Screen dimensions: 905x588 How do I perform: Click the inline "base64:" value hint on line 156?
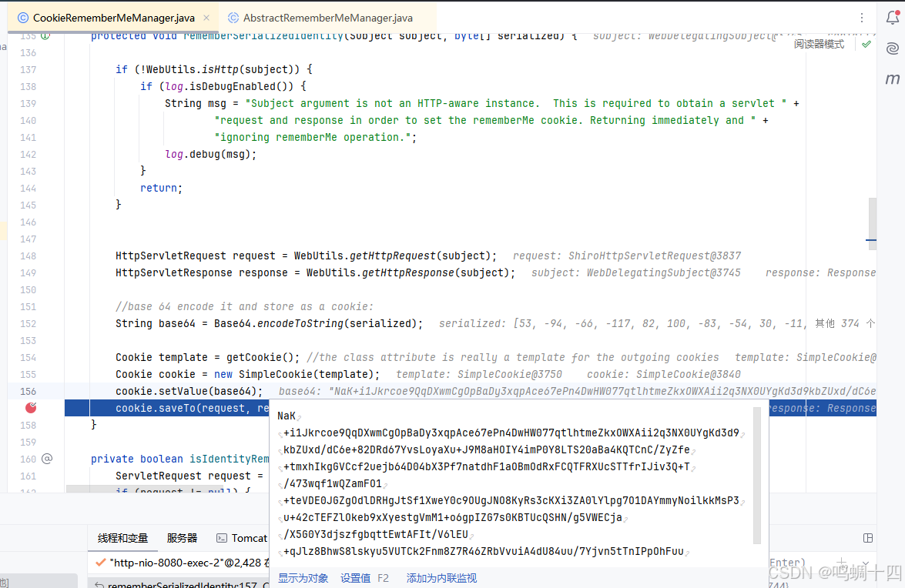coord(577,392)
